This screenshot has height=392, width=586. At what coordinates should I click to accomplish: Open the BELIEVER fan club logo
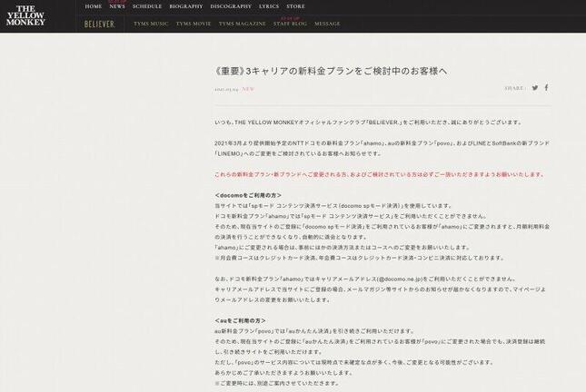99,24
